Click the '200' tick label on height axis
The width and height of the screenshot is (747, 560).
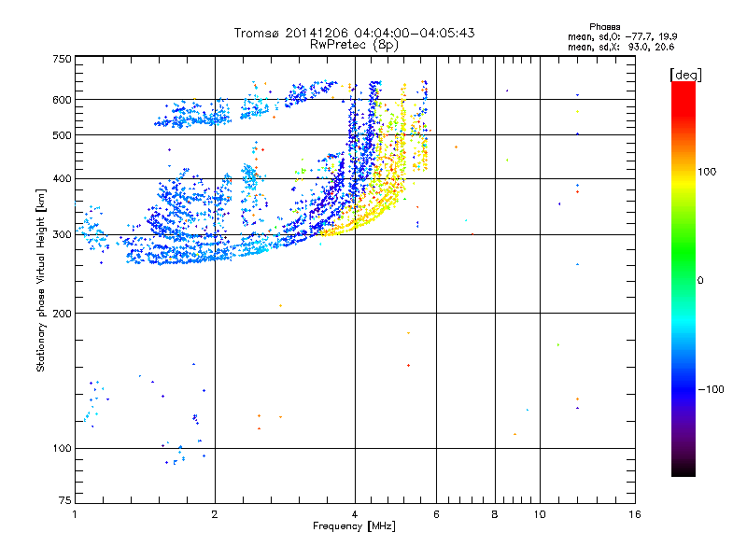tap(63, 314)
